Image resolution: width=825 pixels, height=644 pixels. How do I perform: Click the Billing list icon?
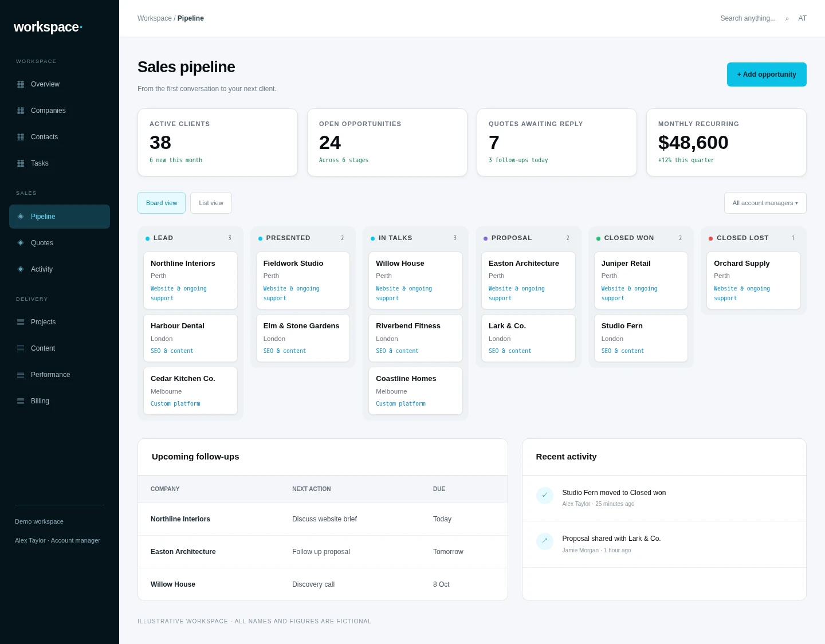[21, 401]
